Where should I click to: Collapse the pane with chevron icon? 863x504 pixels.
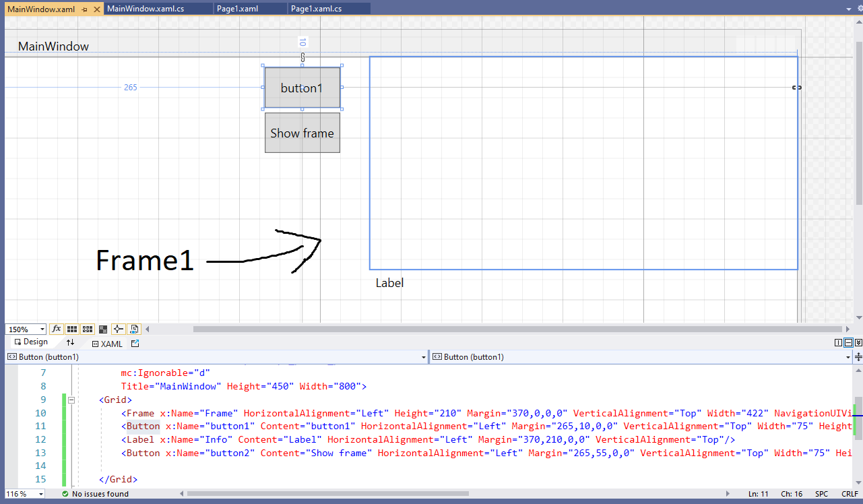[x=858, y=343]
